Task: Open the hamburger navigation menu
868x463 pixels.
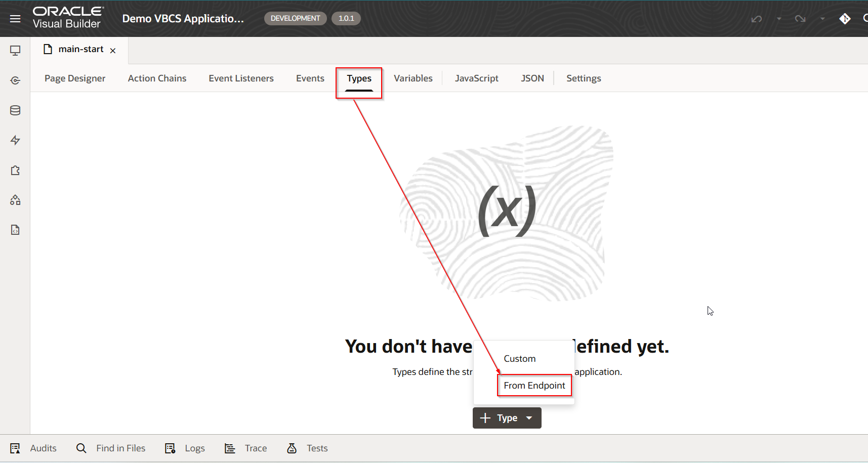Action: click(x=15, y=19)
